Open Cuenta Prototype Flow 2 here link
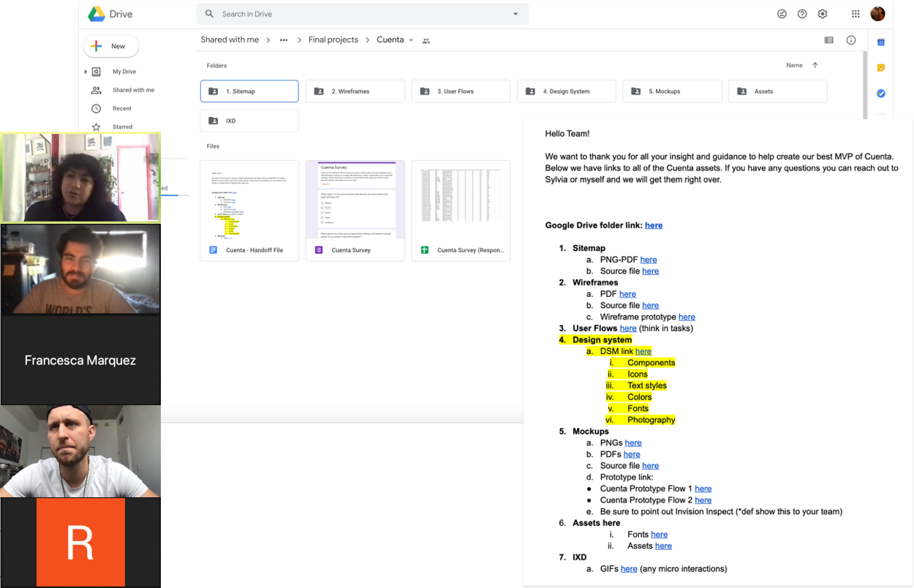The width and height of the screenshot is (914, 588). click(703, 500)
